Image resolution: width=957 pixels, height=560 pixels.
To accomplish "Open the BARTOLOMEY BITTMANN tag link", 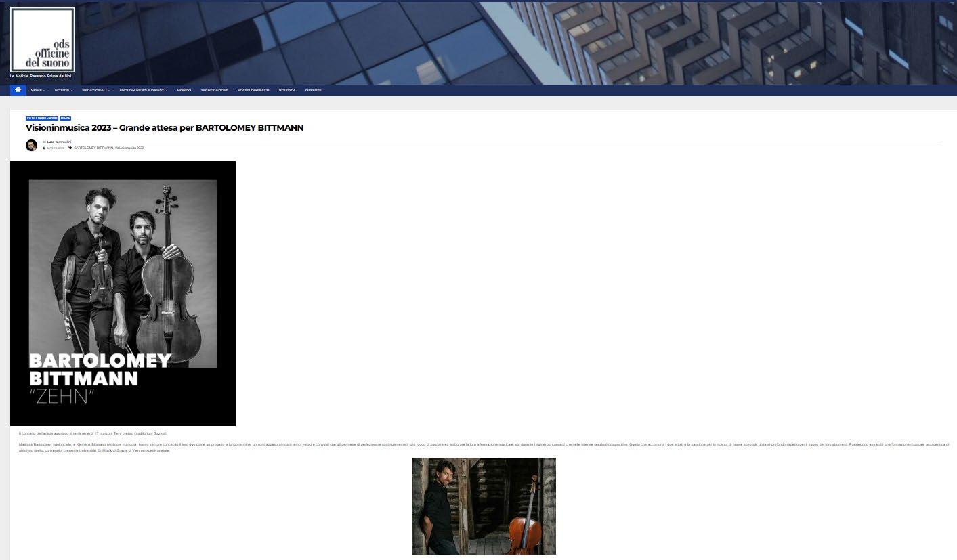I will point(93,148).
